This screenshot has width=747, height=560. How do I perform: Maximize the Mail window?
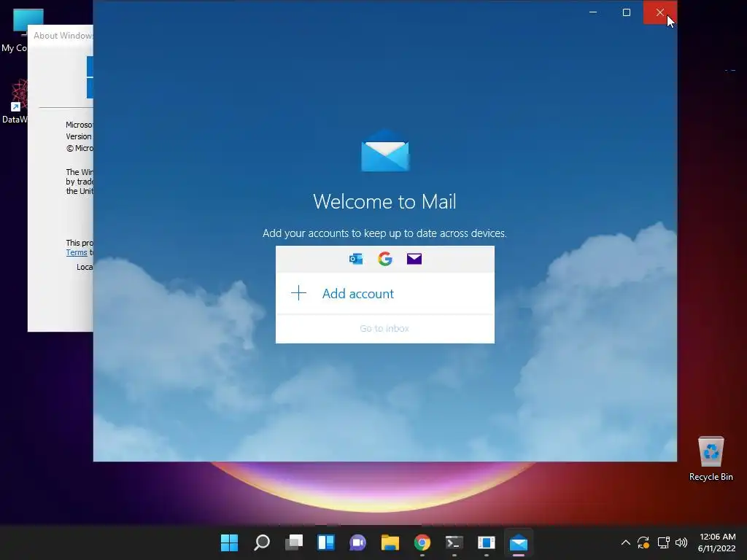[x=627, y=12]
